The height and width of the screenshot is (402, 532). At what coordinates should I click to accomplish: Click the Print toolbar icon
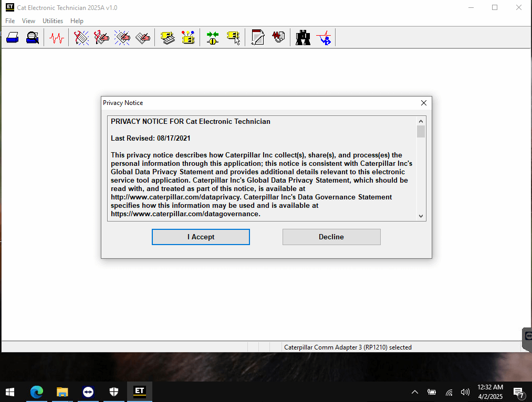(13, 38)
